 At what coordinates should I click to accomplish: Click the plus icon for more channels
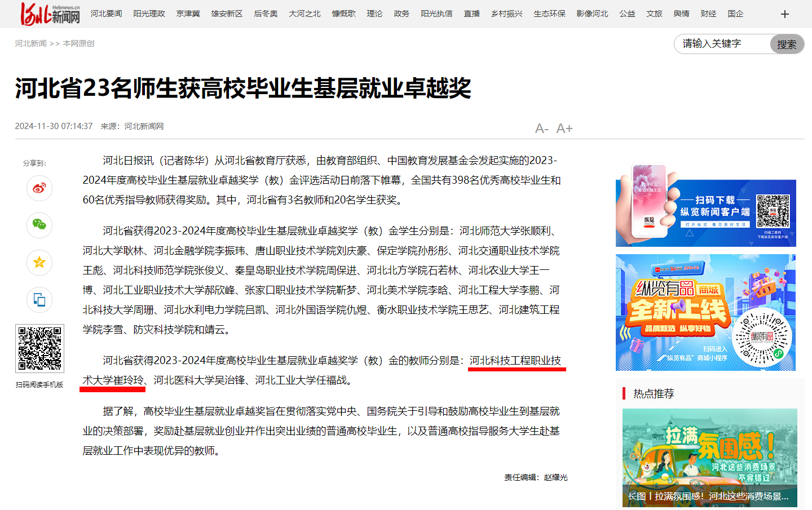pos(784,14)
